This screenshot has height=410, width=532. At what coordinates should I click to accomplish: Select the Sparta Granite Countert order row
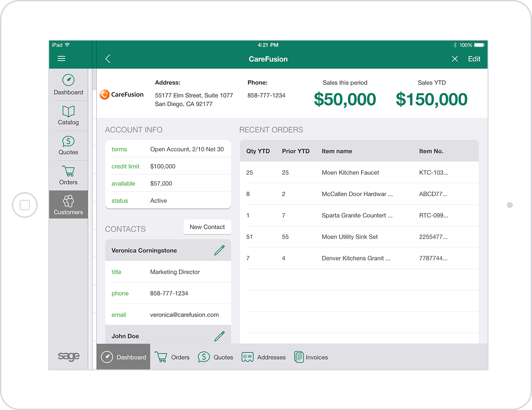359,215
